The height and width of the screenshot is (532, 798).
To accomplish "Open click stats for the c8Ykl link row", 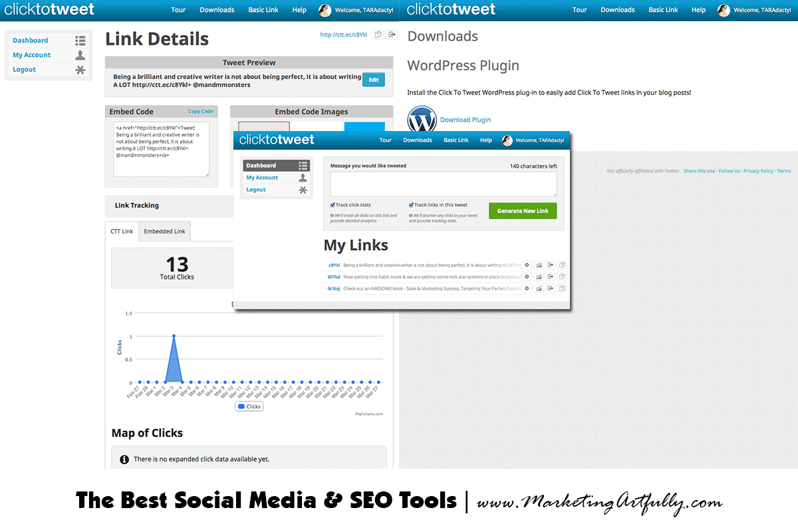I will pos(539,265).
